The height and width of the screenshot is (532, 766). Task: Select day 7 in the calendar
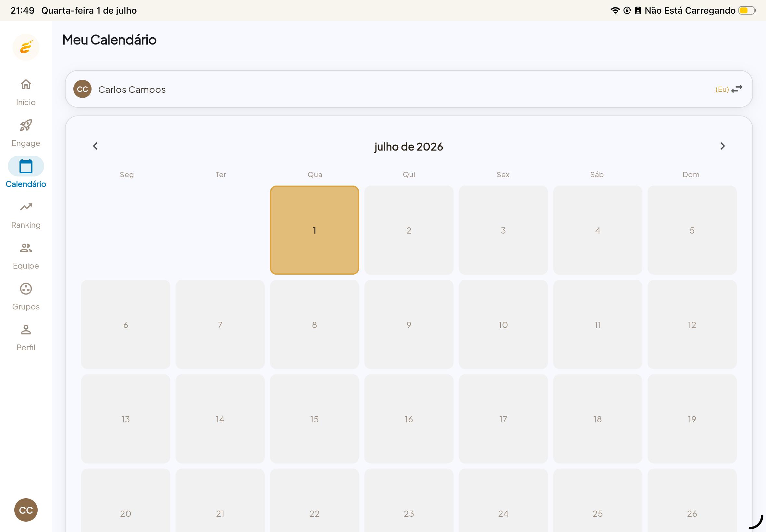[x=220, y=325]
